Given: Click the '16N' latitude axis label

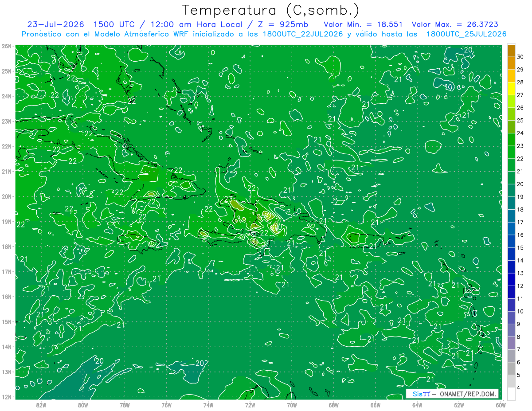Looking at the screenshot, I should (x=7, y=297).
